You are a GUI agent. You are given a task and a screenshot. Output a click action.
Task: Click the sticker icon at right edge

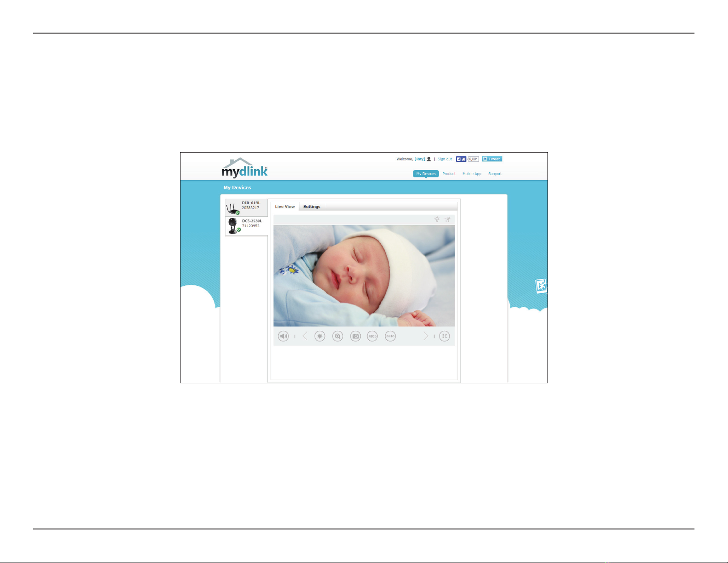click(x=542, y=286)
